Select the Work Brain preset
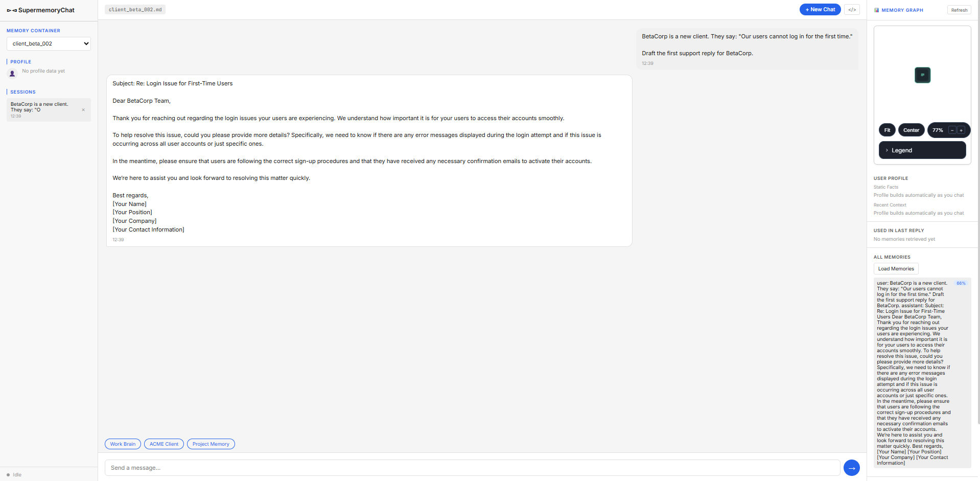The width and height of the screenshot is (980, 481). (123, 444)
